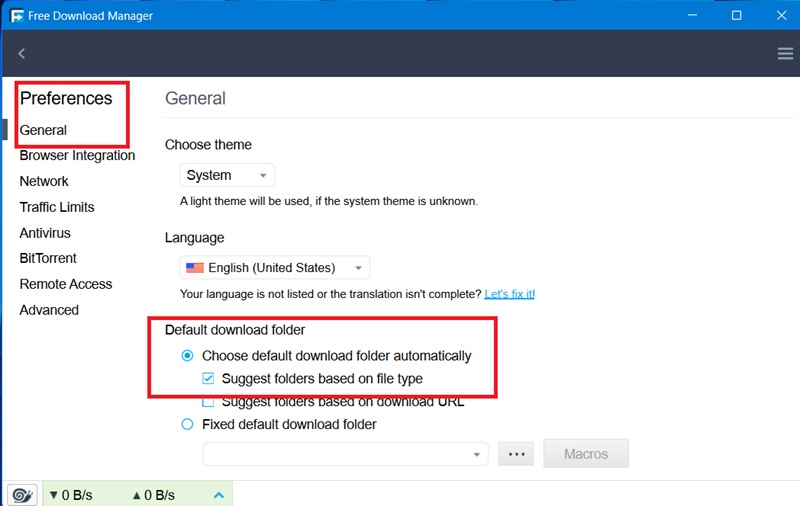Maximize the Free Download Manager window
The image size is (800, 506).
click(736, 15)
